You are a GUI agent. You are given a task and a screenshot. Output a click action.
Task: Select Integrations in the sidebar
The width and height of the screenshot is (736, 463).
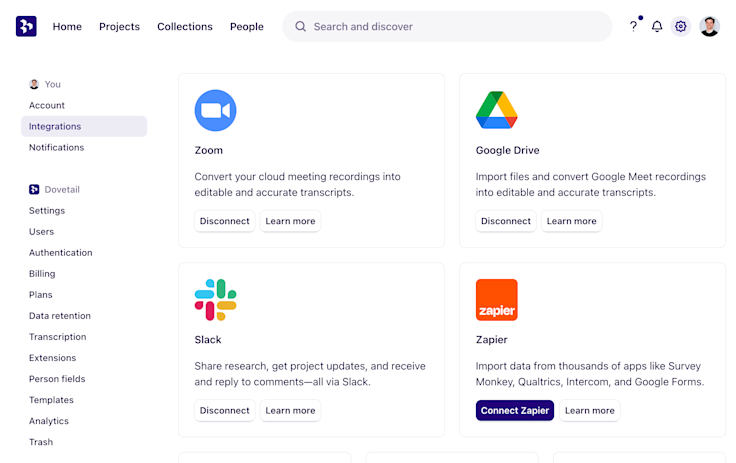[84, 126]
